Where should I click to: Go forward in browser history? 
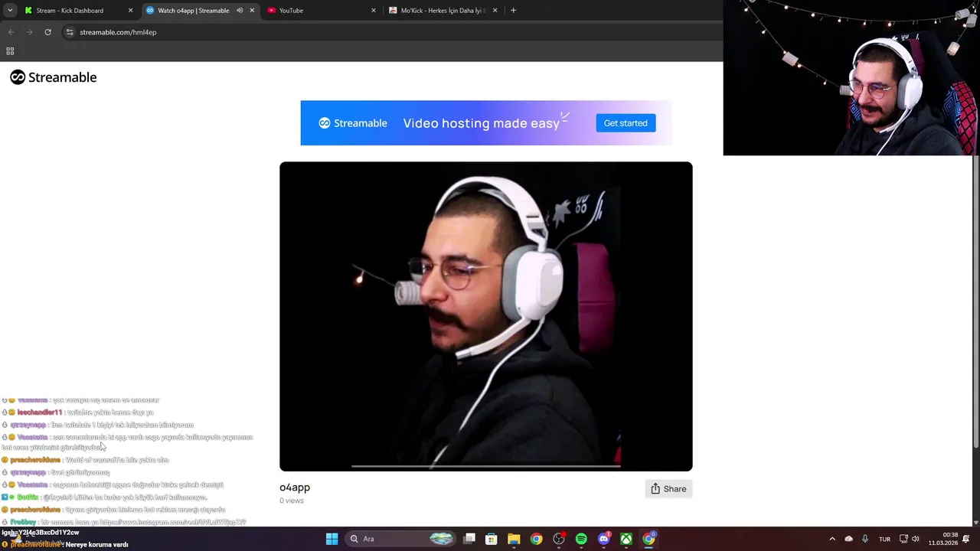29,32
